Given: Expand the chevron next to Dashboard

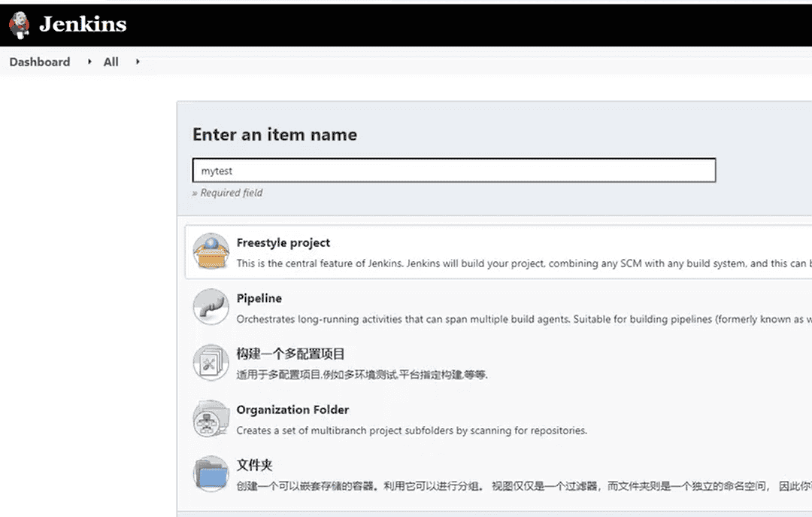Looking at the screenshot, I should point(88,62).
